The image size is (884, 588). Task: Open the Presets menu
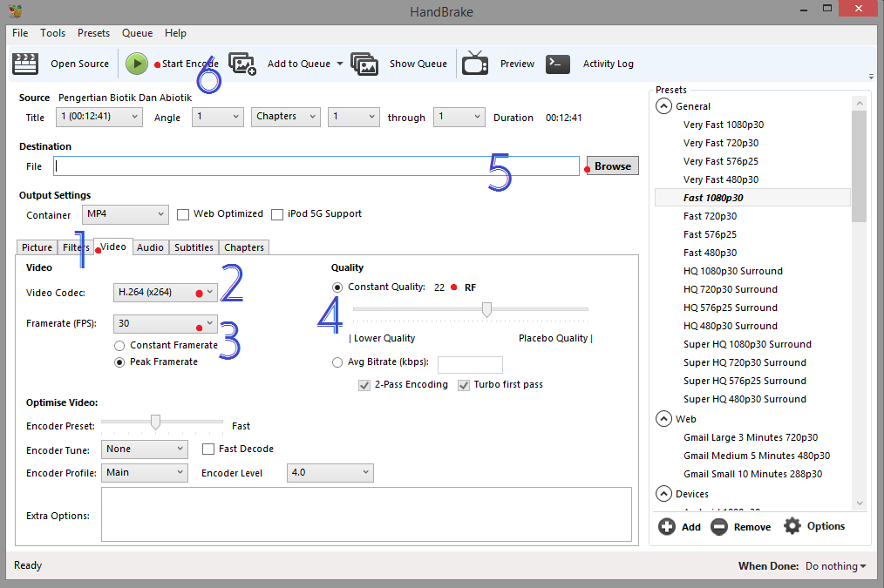[93, 33]
